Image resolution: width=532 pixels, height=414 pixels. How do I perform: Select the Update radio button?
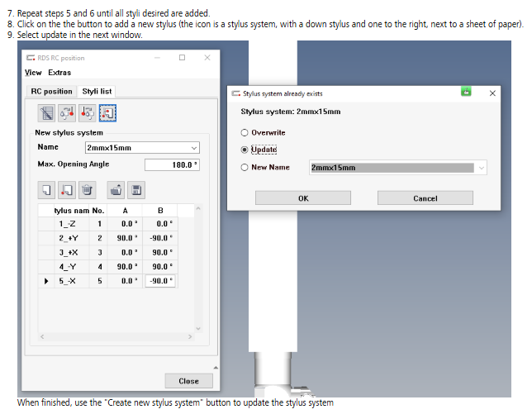[245, 150]
